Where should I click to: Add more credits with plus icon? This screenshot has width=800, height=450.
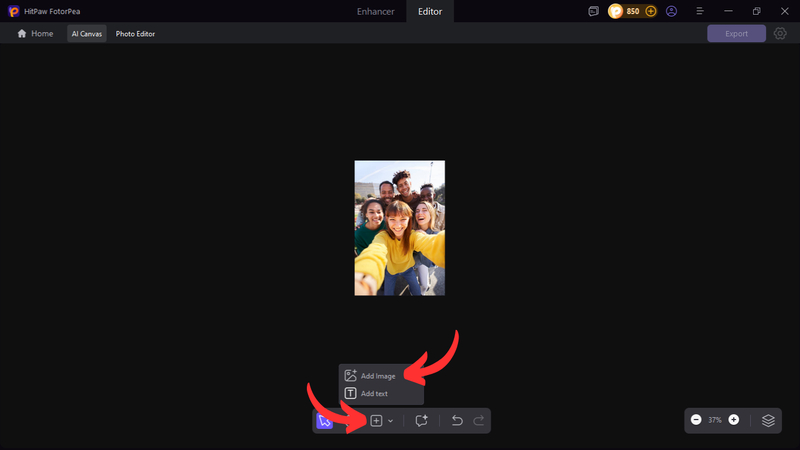tap(651, 11)
